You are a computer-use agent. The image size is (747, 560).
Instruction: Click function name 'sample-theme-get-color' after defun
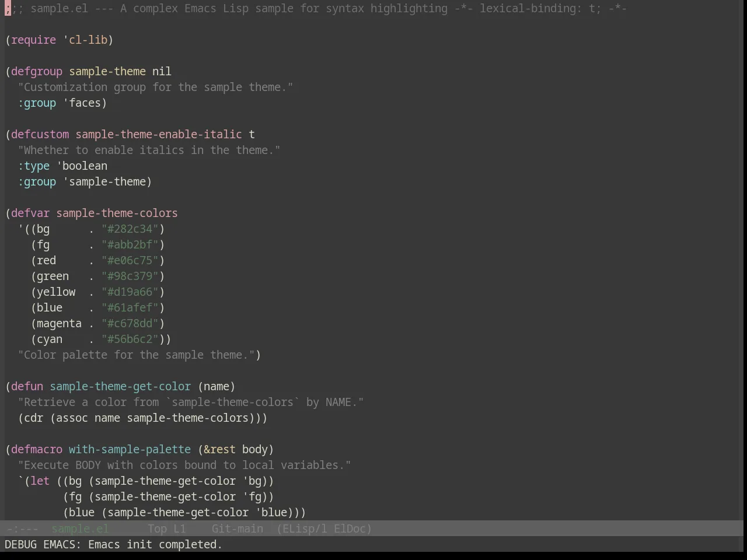click(120, 386)
